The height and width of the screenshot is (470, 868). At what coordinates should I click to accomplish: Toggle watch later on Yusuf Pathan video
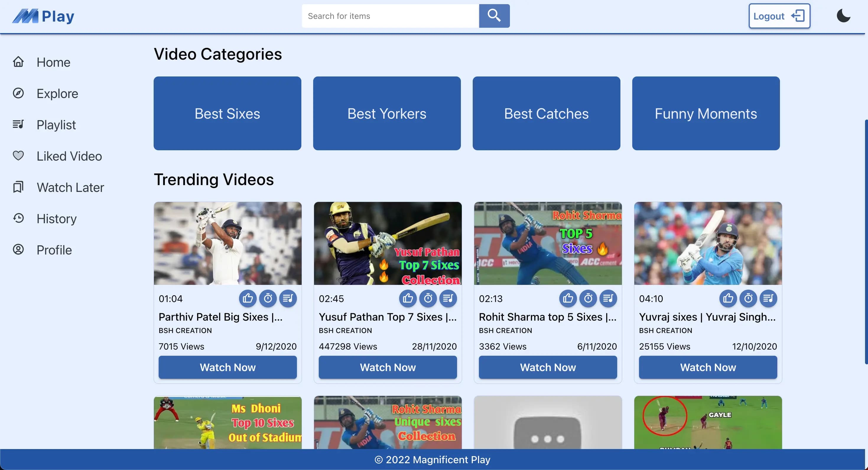point(428,298)
